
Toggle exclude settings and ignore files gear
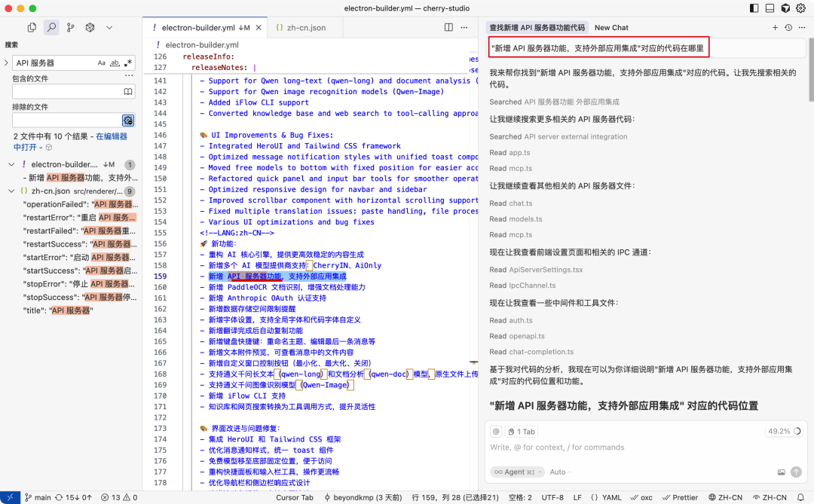click(127, 121)
